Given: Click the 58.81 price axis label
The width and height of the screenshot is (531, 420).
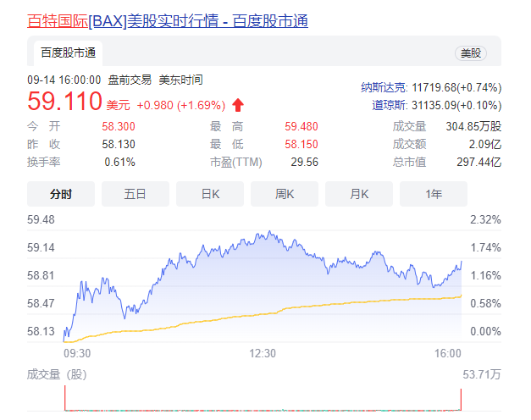Looking at the screenshot, I should 41,275.
